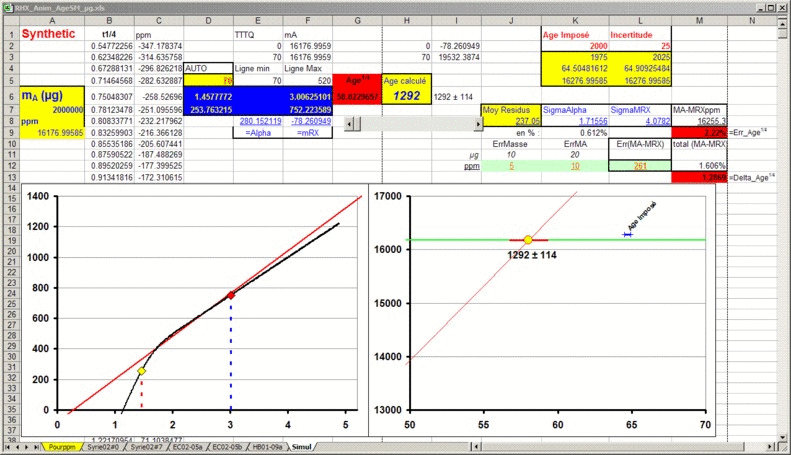This screenshot has height=455, width=791.
Task: Select row 12 header
Action: pyautogui.click(x=11, y=166)
